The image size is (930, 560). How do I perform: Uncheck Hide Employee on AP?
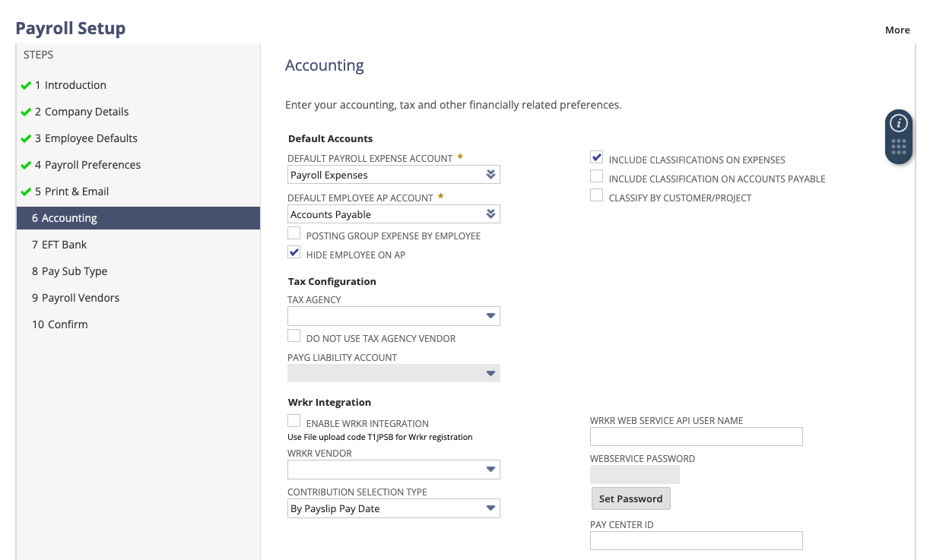coord(294,252)
